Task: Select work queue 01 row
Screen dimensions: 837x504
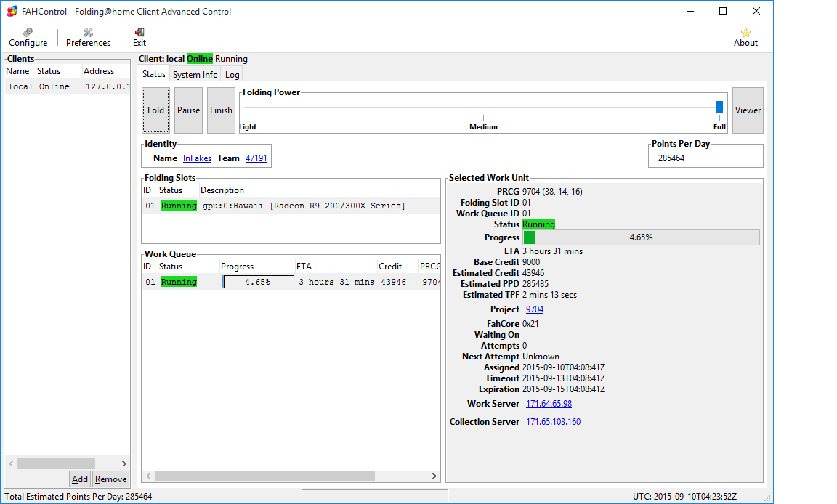Action: [x=291, y=282]
